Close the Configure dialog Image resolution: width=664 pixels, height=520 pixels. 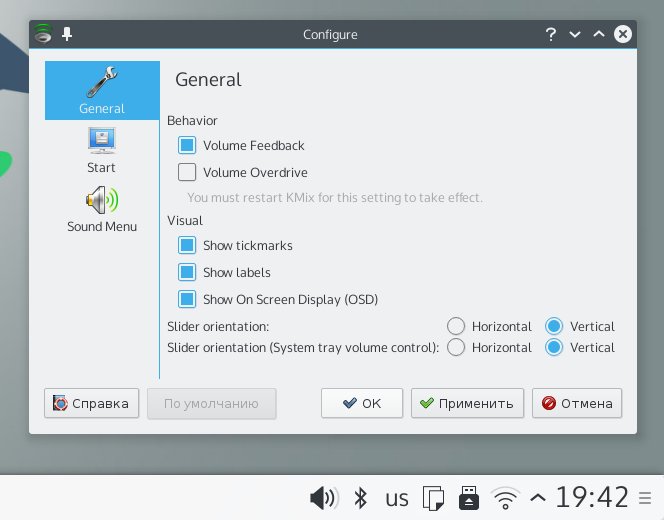coord(622,34)
